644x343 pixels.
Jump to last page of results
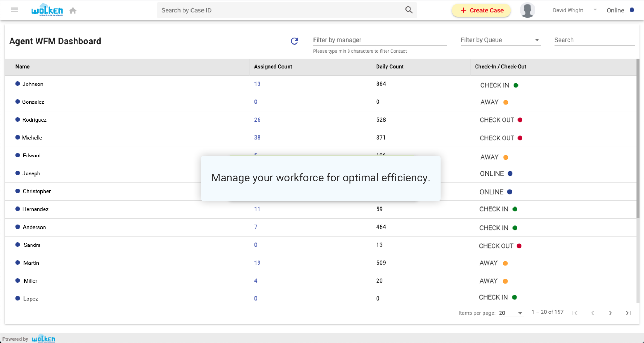point(628,313)
